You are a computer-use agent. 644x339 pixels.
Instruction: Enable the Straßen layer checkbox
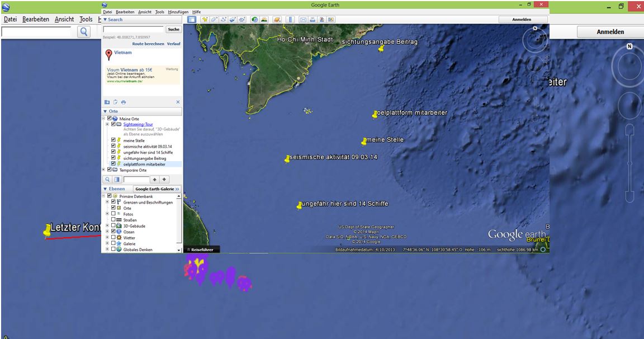113,220
